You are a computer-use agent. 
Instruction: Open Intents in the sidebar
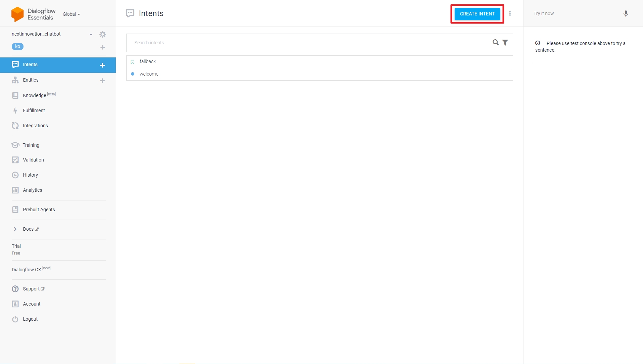58,65
